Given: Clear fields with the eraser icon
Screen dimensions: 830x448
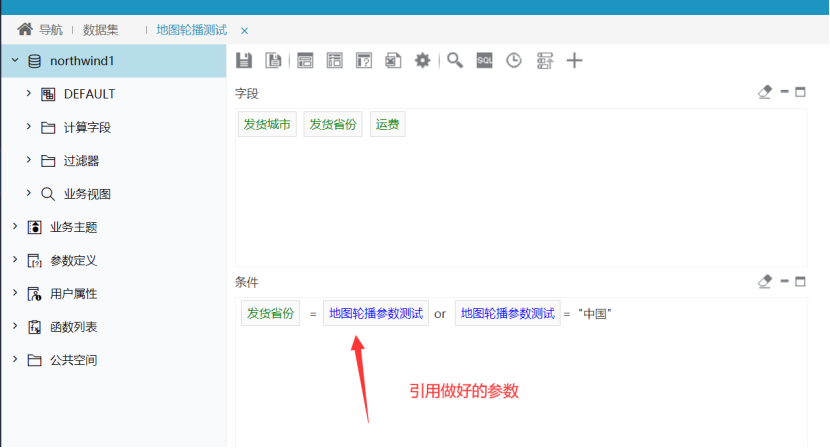Looking at the screenshot, I should (765, 92).
